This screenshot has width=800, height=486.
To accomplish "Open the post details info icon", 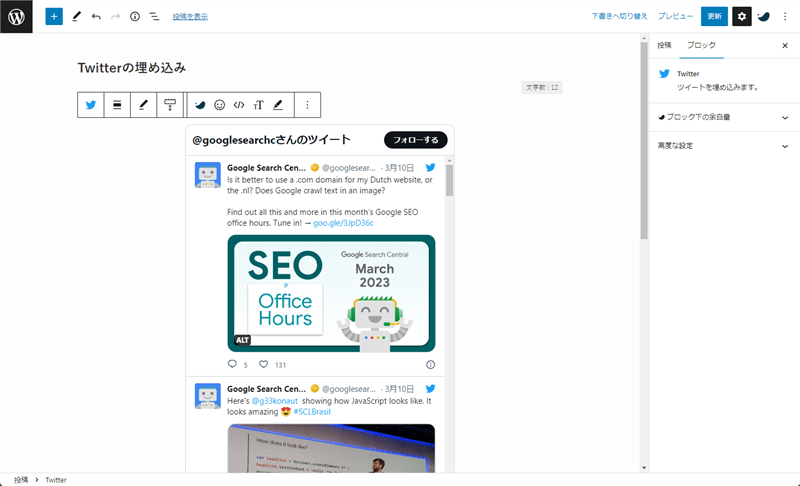I will coord(135,16).
